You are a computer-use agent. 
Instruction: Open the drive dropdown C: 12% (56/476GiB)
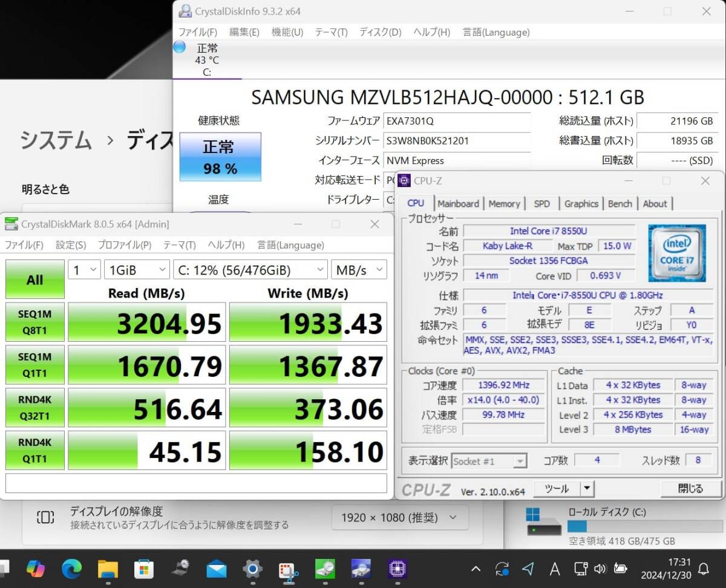click(x=250, y=270)
